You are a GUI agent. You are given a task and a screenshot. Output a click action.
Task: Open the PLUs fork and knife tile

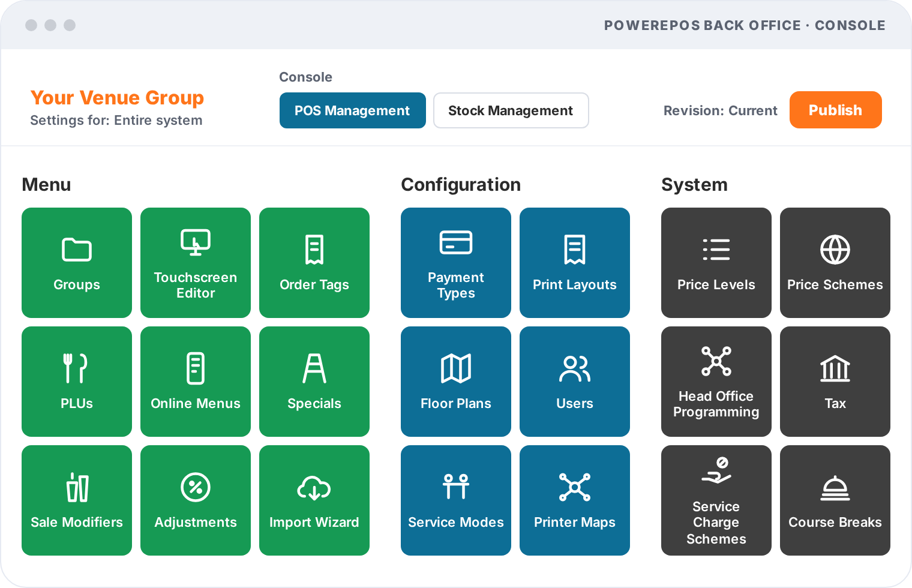(x=77, y=382)
